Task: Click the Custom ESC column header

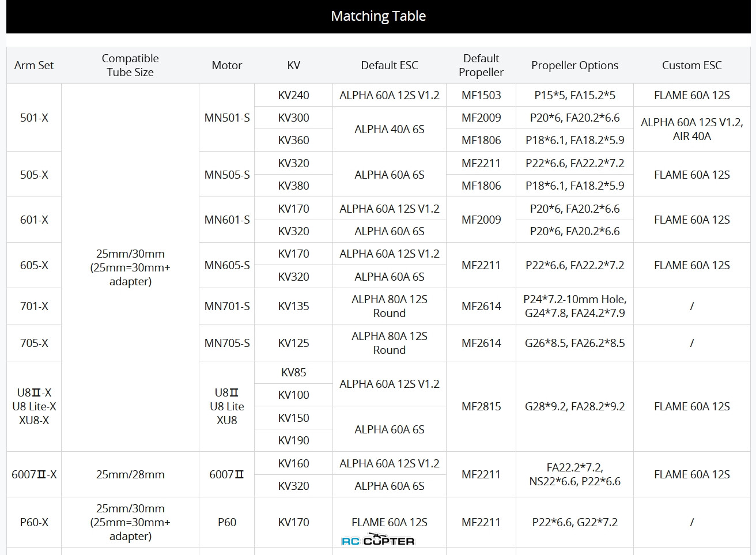Action: [x=691, y=65]
